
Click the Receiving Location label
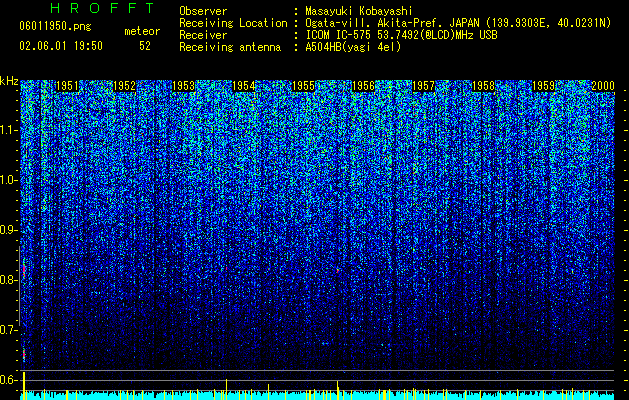(x=233, y=23)
